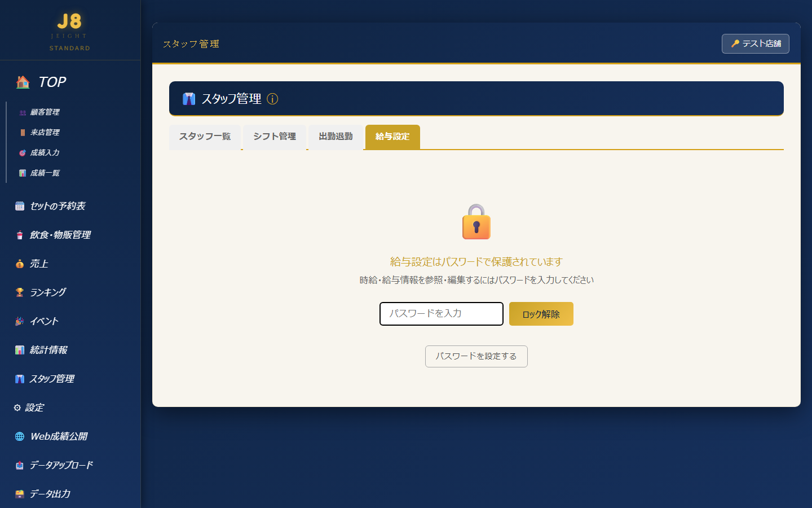
Task: Click the 来店管理 door icon
Action: [x=23, y=133]
